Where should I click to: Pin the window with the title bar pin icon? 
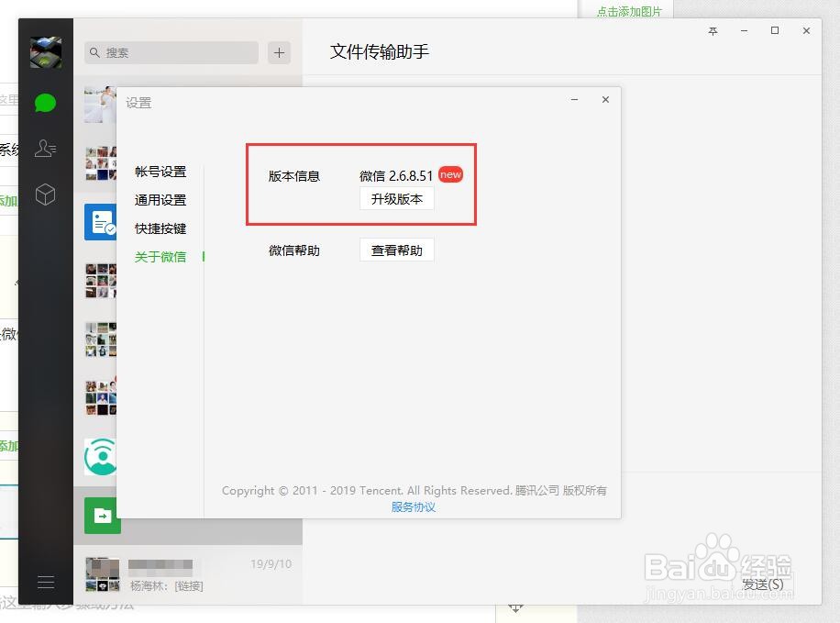click(x=713, y=31)
